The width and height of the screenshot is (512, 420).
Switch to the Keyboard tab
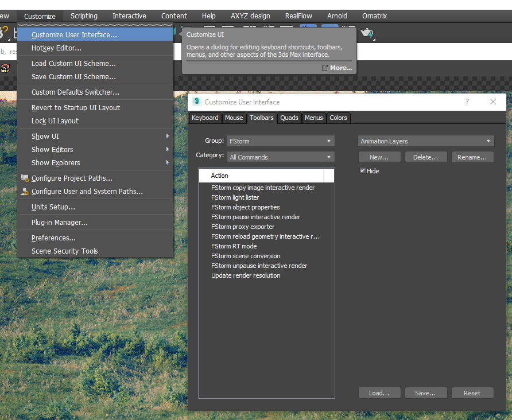[205, 118]
